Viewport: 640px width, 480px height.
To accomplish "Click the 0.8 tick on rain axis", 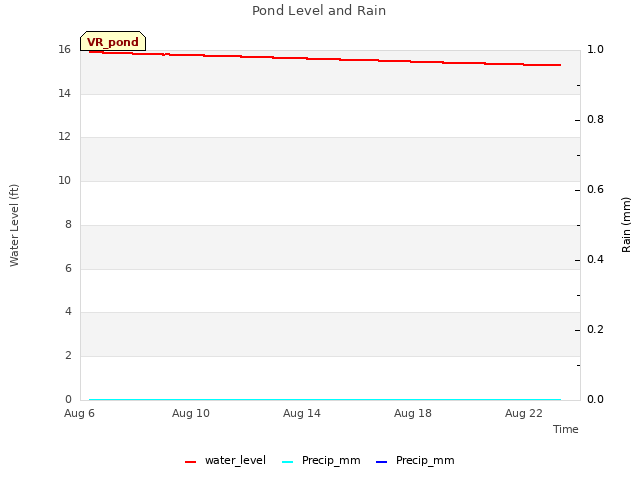I will (x=595, y=120).
